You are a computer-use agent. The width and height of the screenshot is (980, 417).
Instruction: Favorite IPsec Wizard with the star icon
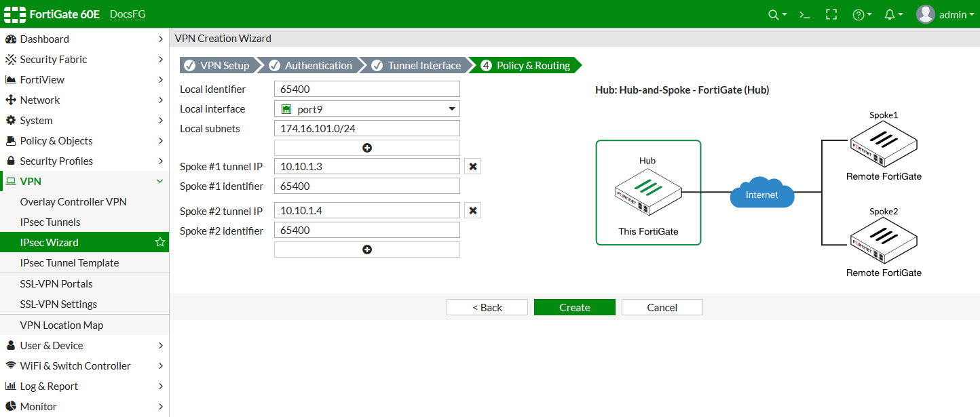(160, 242)
